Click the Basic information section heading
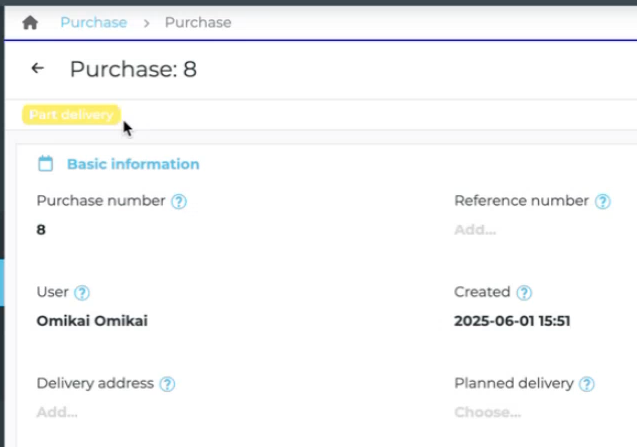This screenshot has width=637, height=447. 133,164
